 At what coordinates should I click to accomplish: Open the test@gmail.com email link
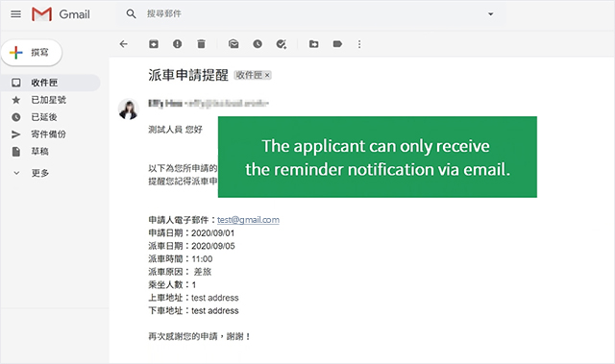pos(248,220)
